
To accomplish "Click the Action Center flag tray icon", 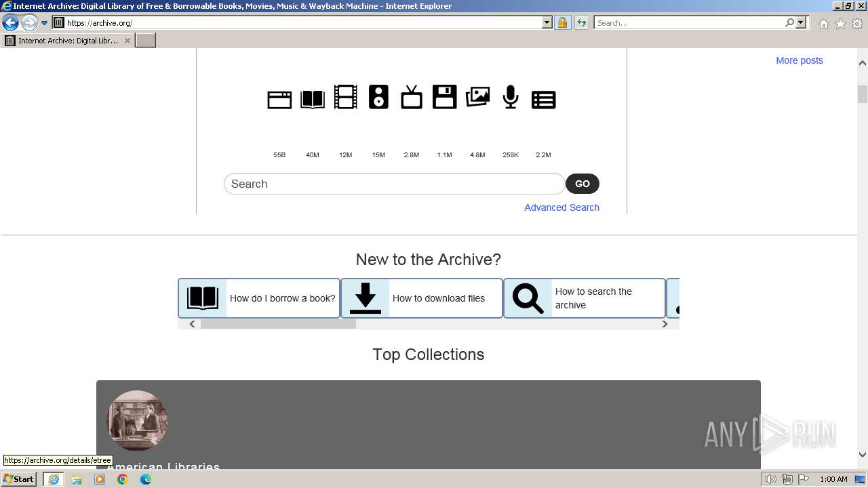I will pos(804,479).
